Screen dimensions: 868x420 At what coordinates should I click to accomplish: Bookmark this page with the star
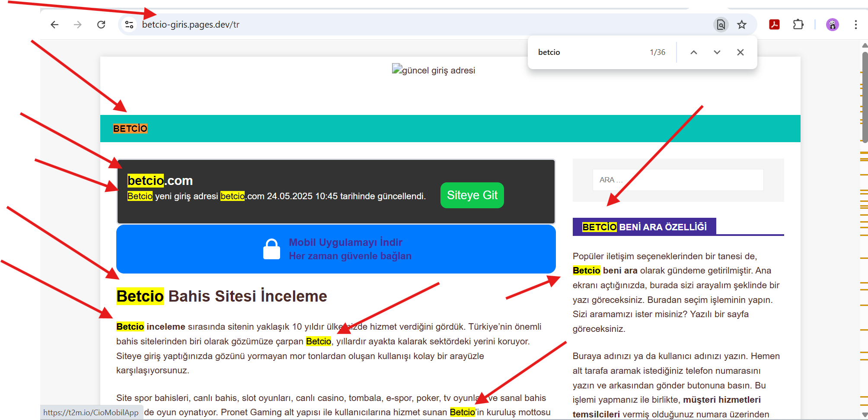tap(742, 25)
